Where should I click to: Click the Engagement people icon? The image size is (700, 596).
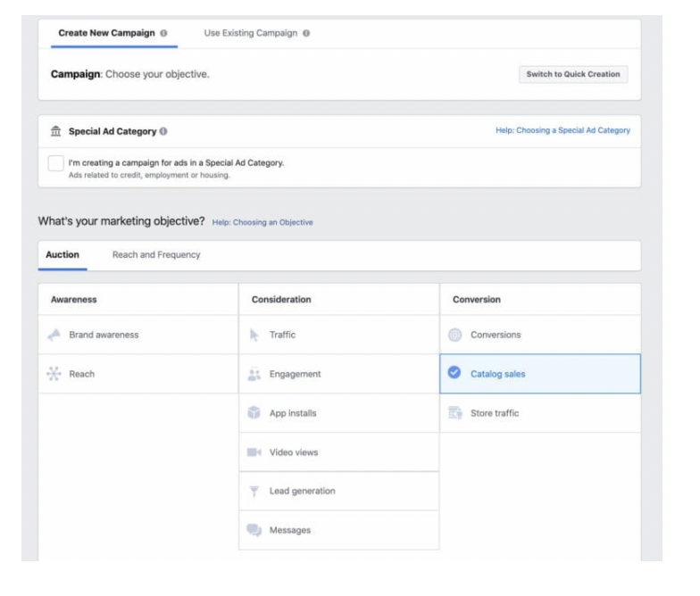(254, 374)
